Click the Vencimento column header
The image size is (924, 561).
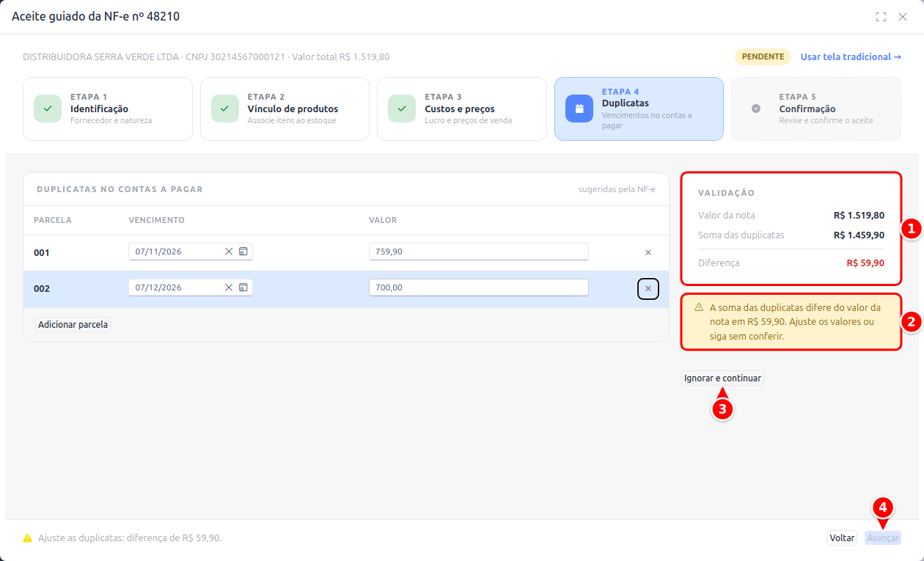tap(157, 221)
